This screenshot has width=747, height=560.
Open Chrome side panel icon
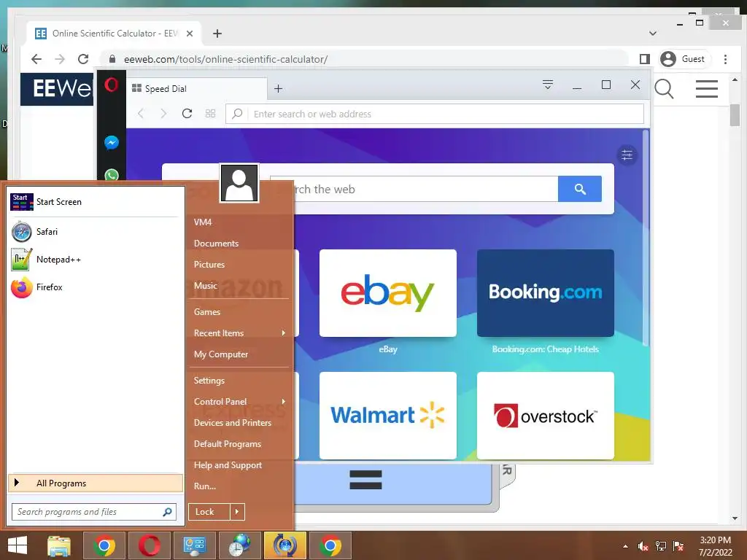pos(645,59)
